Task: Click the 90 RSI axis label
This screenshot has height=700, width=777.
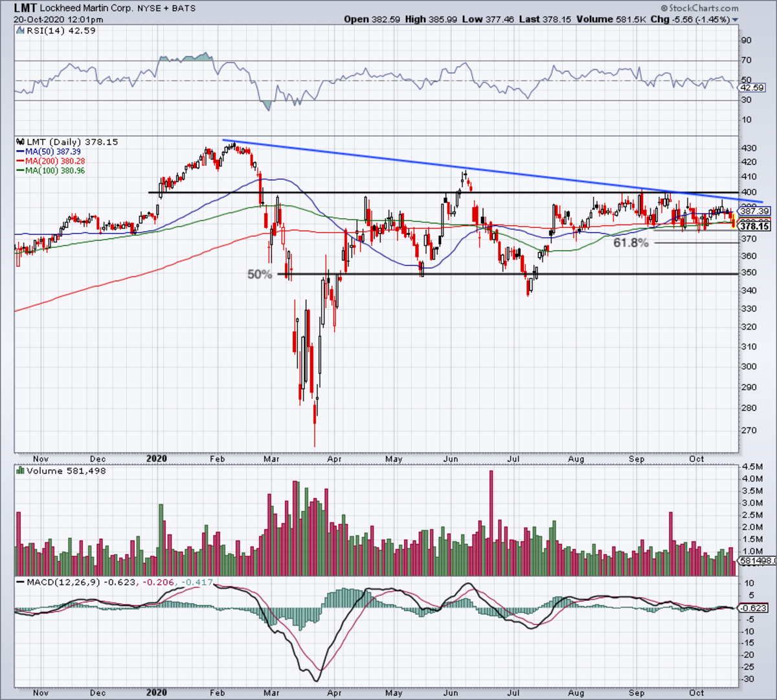Action: pyautogui.click(x=747, y=40)
